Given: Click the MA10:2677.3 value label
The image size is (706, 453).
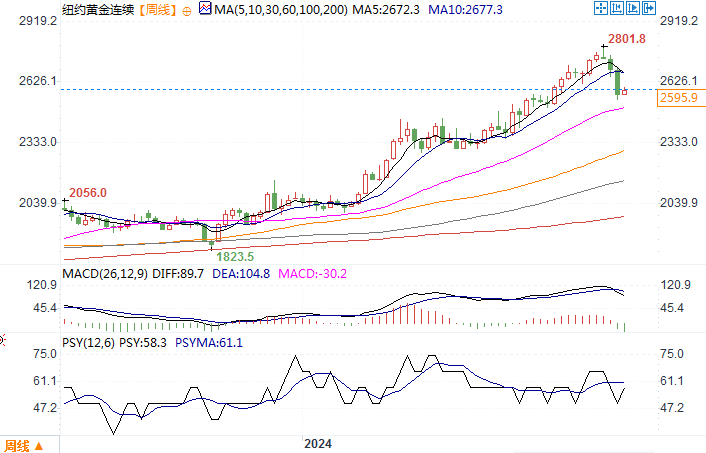Looking at the screenshot, I should point(465,9).
